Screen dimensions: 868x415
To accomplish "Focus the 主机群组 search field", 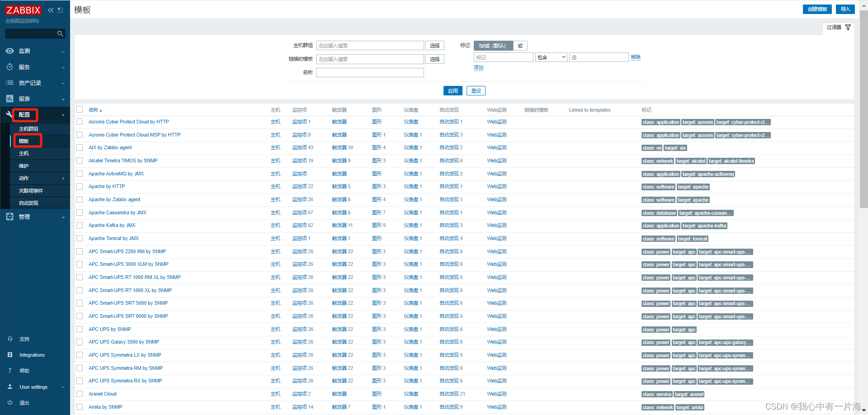I will [370, 46].
